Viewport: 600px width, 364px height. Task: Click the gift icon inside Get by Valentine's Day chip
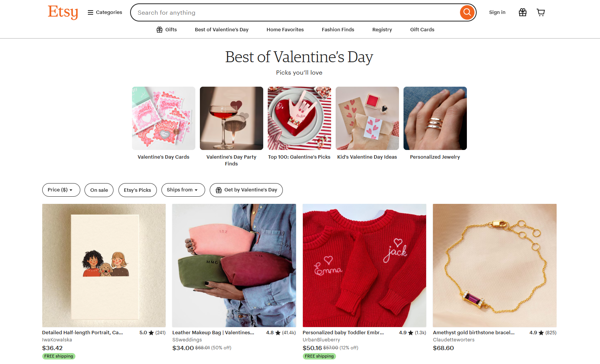(218, 190)
